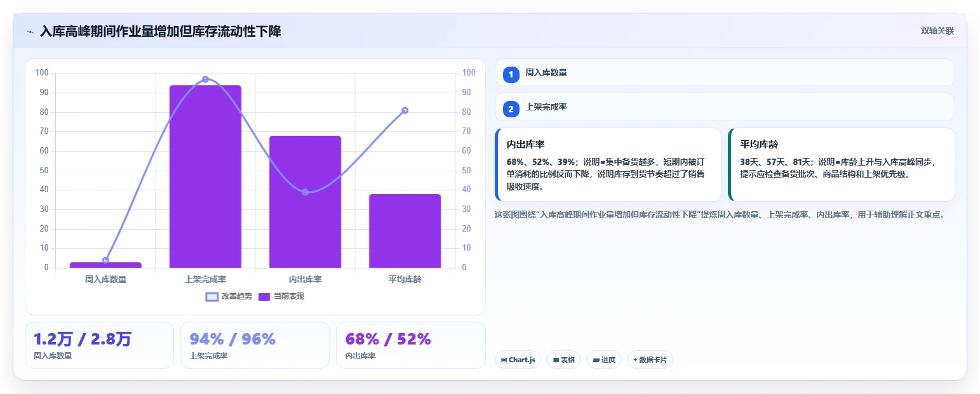Click the 上架完成率 bar in chart
This screenshot has height=394, width=980.
205,176
